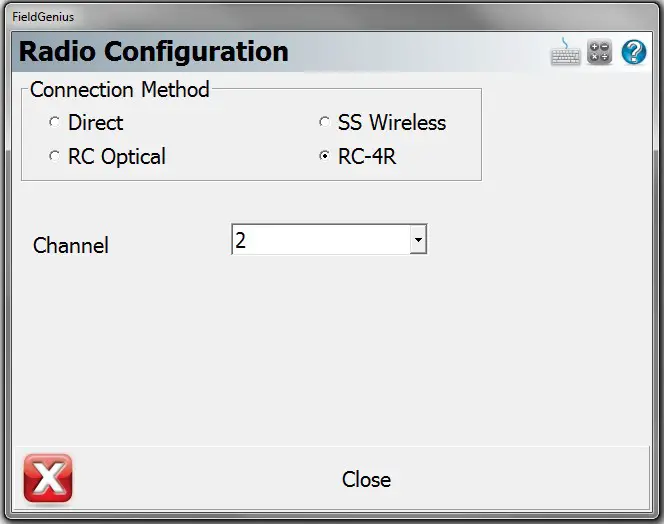Click the red X icon

pyautogui.click(x=47, y=479)
